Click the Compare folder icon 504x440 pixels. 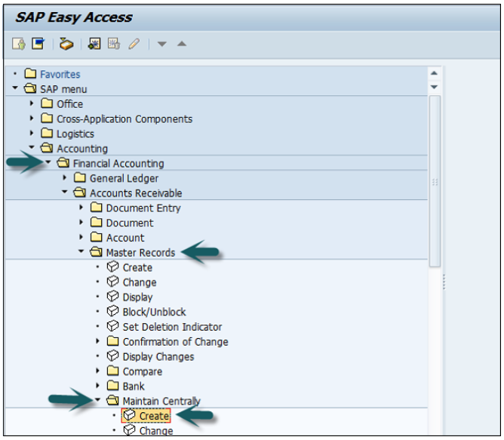coord(113,371)
